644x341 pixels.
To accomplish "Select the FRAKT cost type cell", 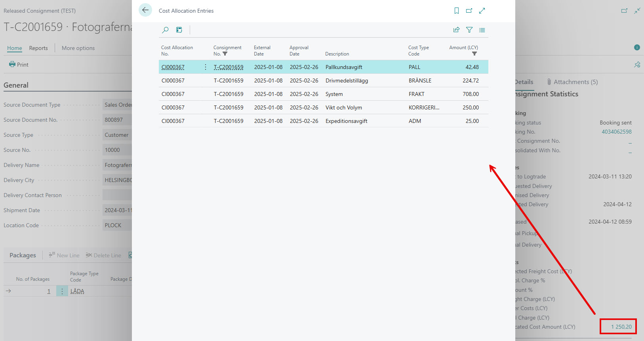I will tap(417, 94).
